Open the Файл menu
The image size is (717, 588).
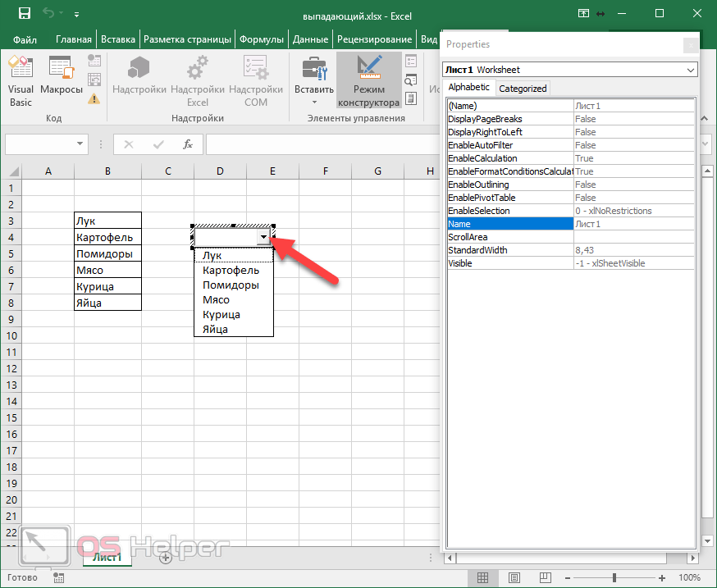click(x=25, y=39)
